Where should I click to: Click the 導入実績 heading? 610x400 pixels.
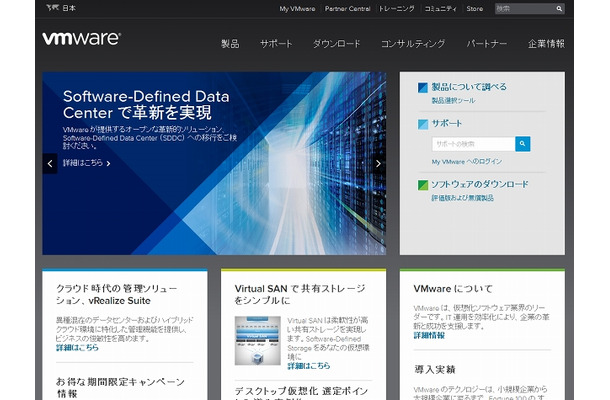point(435,369)
